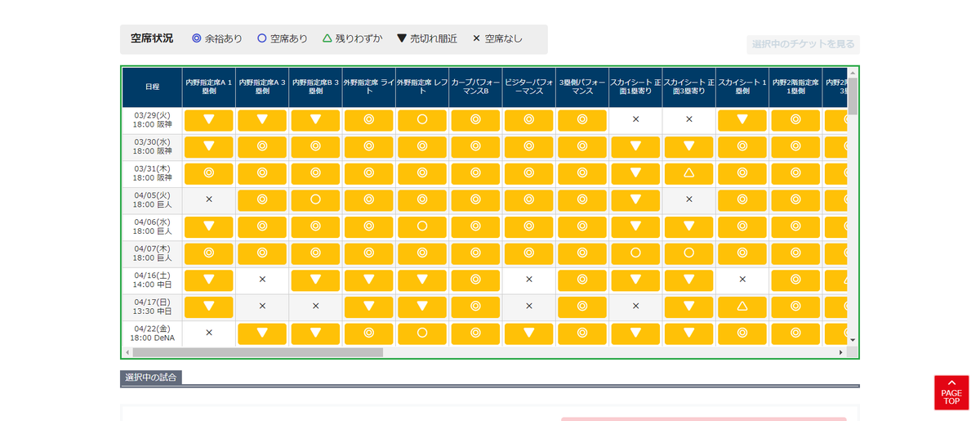Select 03/29 内野指定席A 1塁側 sold-out-soon cell

pyautogui.click(x=209, y=120)
